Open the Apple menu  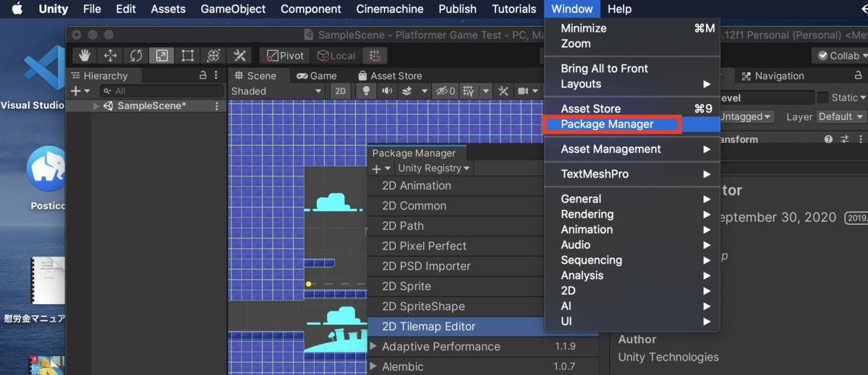[17, 9]
